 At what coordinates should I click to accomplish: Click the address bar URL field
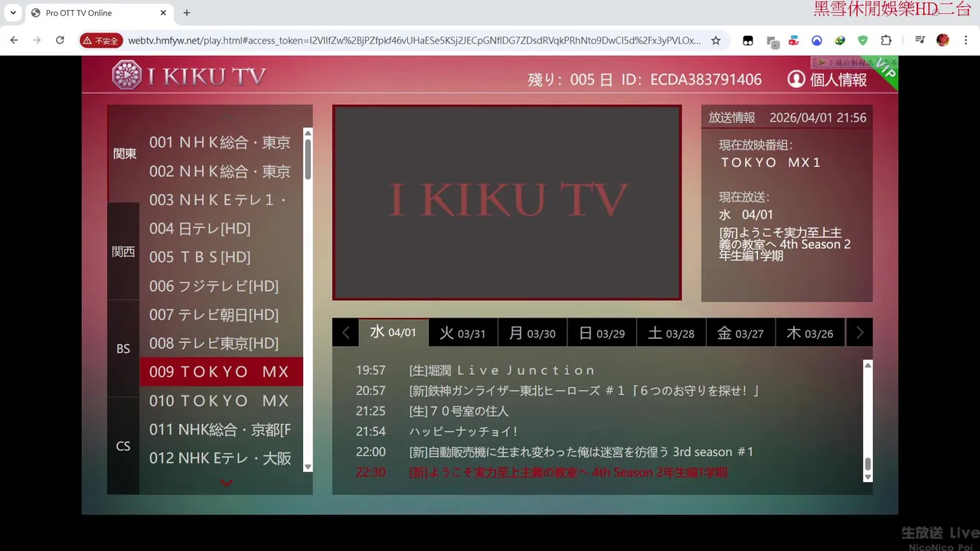[413, 41]
